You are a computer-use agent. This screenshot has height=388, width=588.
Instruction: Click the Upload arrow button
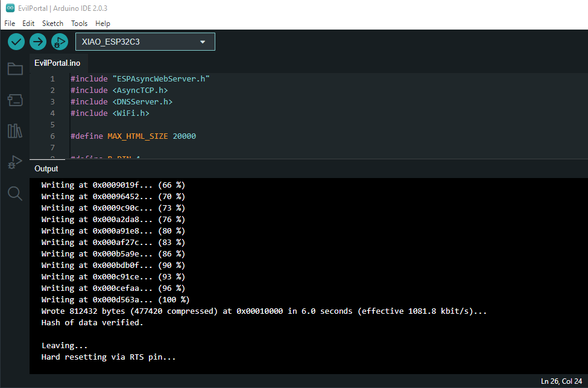[38, 42]
